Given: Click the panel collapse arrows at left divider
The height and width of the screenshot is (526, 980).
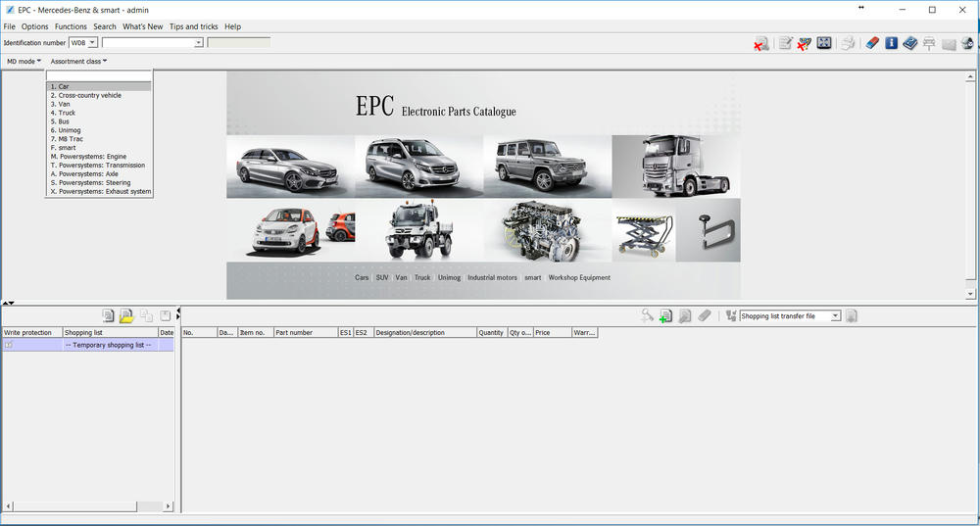Looking at the screenshot, I should pos(9,303).
